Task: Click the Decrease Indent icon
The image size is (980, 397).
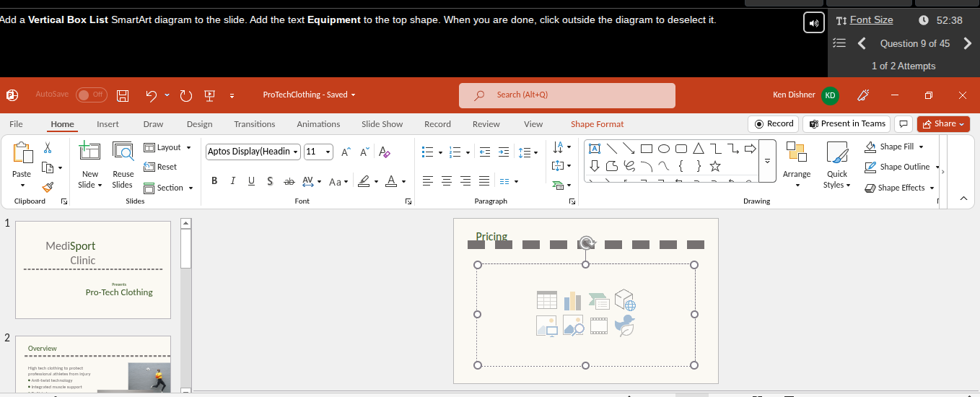Action: pyautogui.click(x=484, y=152)
